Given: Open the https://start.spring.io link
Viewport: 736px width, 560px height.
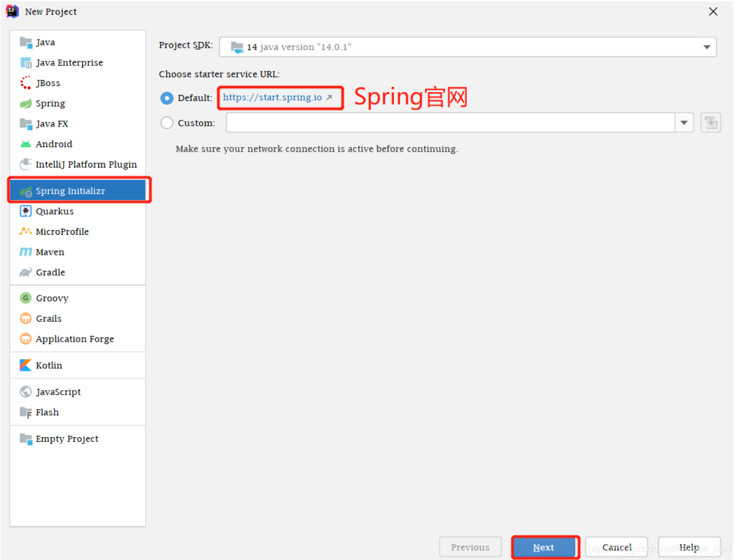Looking at the screenshot, I should [x=272, y=98].
